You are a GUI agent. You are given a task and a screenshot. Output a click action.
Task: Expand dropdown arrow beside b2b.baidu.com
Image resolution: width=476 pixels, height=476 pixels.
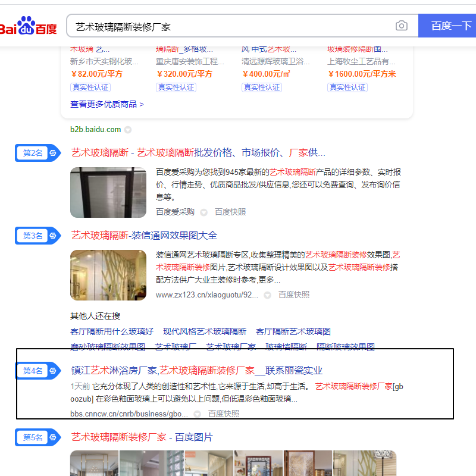click(x=128, y=130)
